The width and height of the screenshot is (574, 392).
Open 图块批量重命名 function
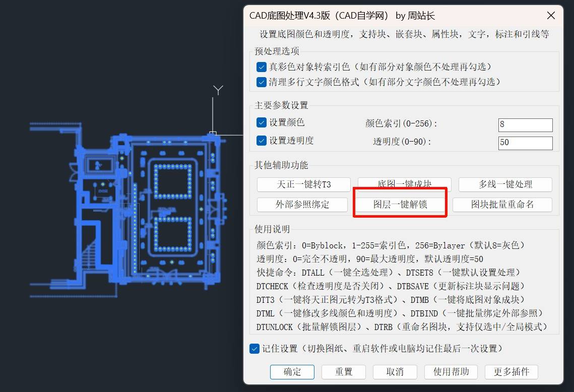click(502, 204)
